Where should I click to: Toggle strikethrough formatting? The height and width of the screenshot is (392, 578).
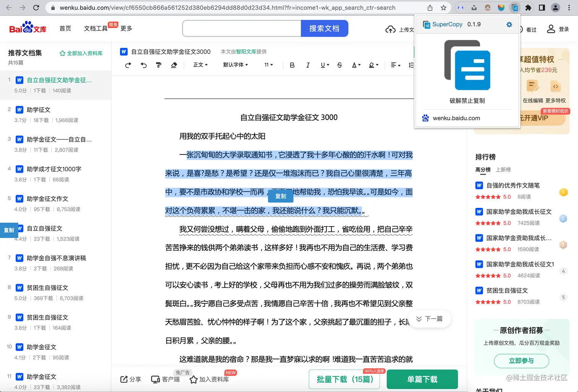[x=339, y=65]
